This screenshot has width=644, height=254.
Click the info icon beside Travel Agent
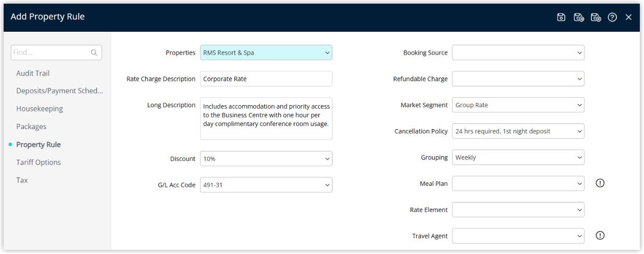tap(600, 236)
